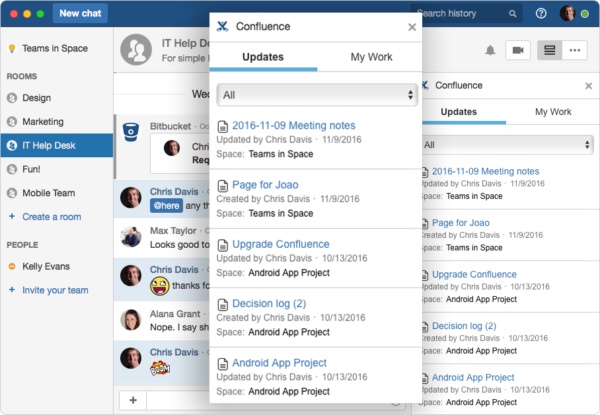Viewport: 600px width, 415px height.
Task: Open the All filter dropdown in popup
Action: pos(317,95)
